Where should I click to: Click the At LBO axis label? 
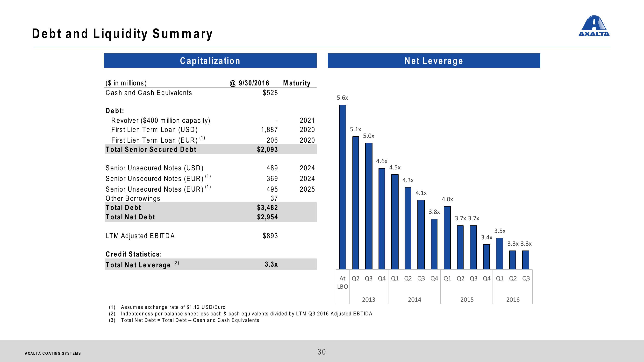point(343,282)
